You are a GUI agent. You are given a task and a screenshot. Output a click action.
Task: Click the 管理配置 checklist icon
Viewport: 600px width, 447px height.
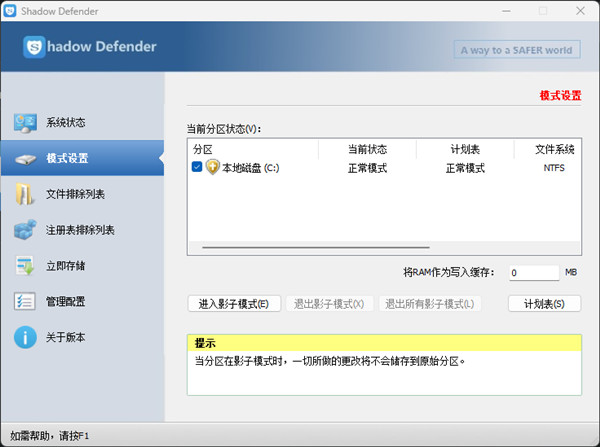[x=25, y=301]
